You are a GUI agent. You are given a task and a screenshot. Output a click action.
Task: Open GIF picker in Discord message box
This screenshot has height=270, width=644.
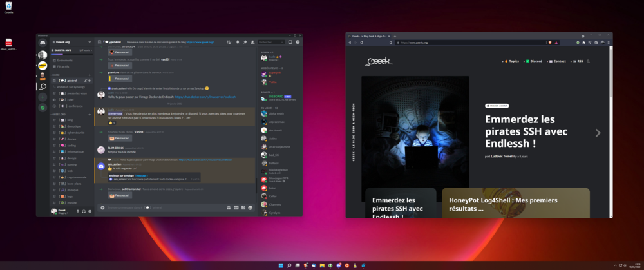236,208
